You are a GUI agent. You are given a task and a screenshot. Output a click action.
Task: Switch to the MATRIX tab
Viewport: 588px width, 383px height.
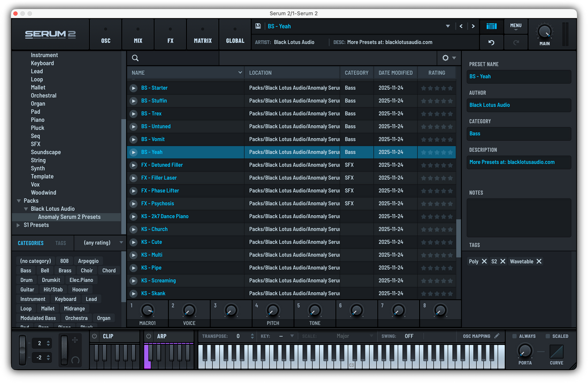(203, 34)
